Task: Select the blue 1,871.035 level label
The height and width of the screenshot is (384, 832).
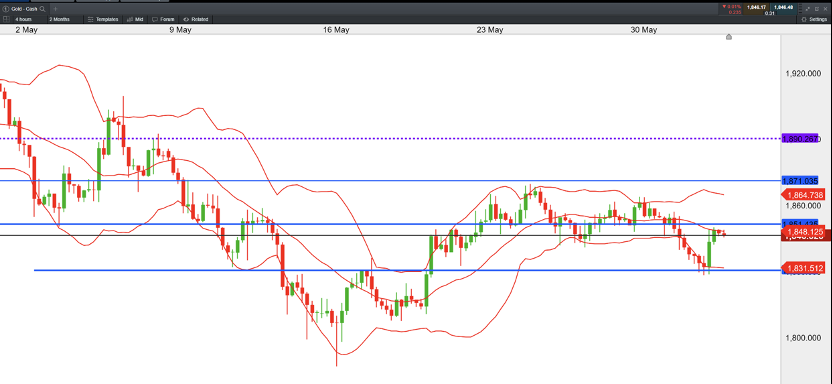Action: pyautogui.click(x=800, y=181)
